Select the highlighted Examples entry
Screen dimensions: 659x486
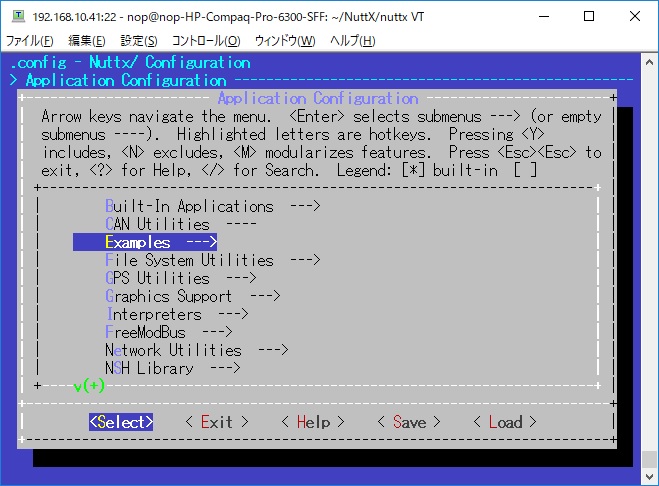[x=145, y=242]
